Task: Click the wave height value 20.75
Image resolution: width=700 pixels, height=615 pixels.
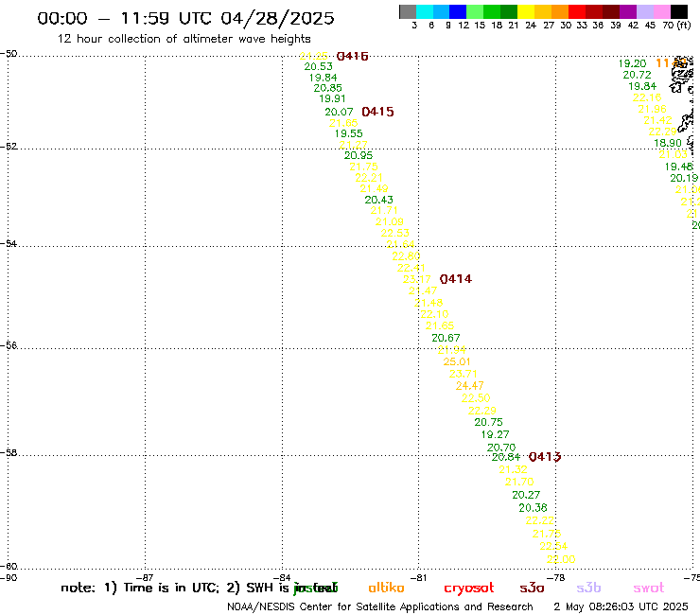Action: 488,422
